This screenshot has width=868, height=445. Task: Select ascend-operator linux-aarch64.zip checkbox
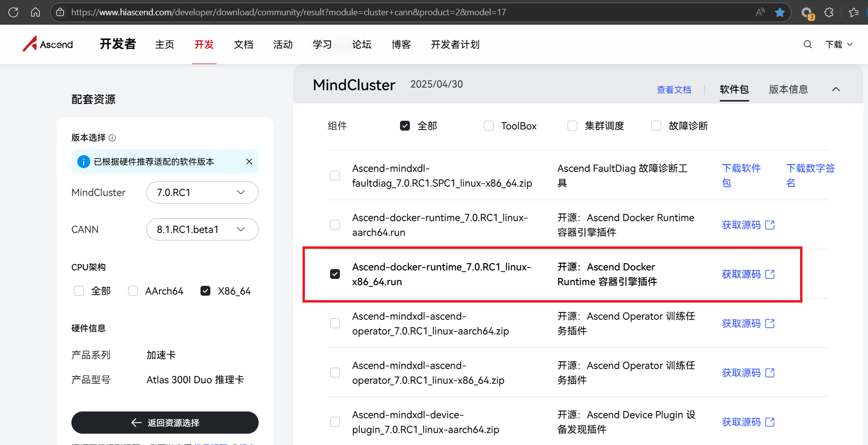(x=335, y=323)
